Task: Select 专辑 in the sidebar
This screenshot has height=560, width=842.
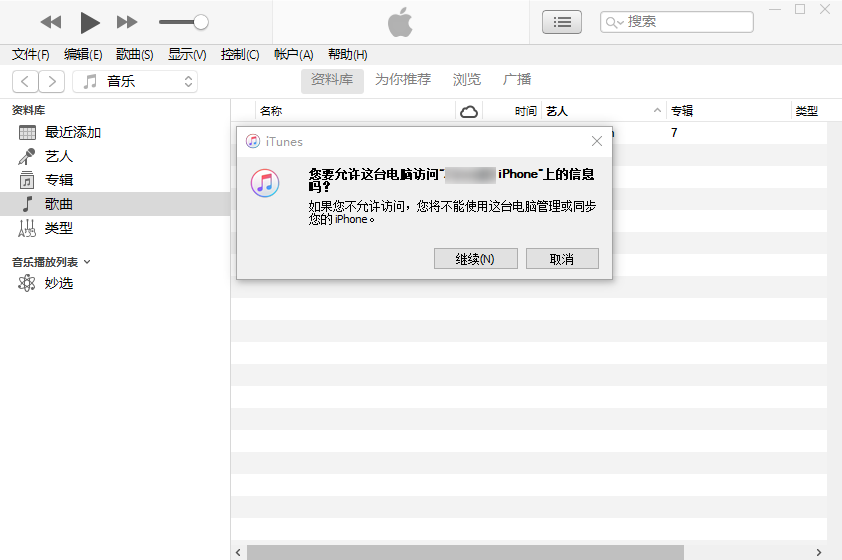Action: [115, 180]
